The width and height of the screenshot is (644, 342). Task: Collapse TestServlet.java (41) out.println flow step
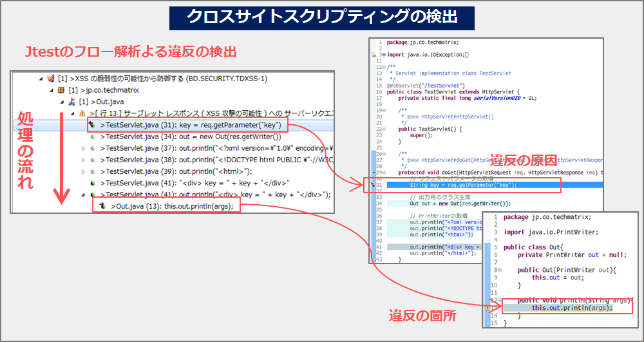coord(83,195)
